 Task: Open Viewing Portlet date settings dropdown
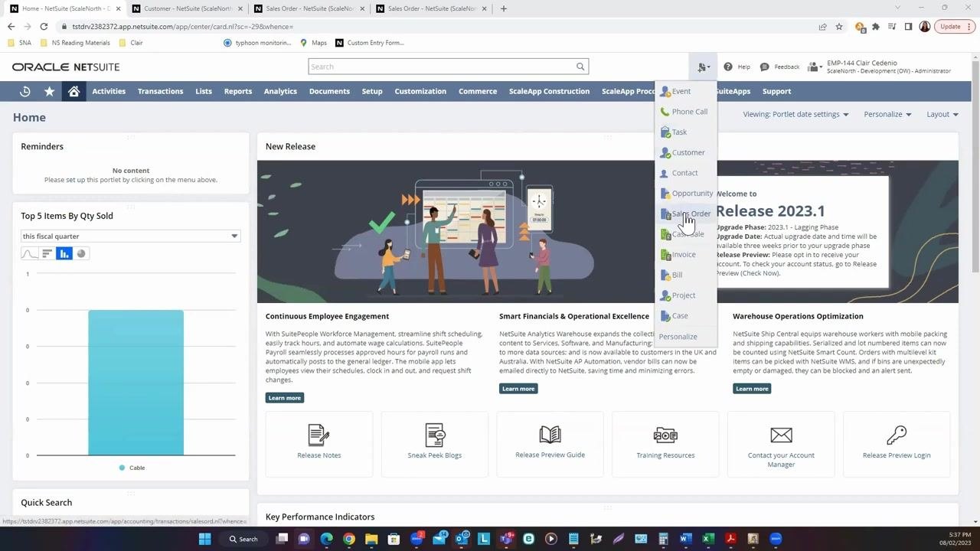tap(795, 114)
